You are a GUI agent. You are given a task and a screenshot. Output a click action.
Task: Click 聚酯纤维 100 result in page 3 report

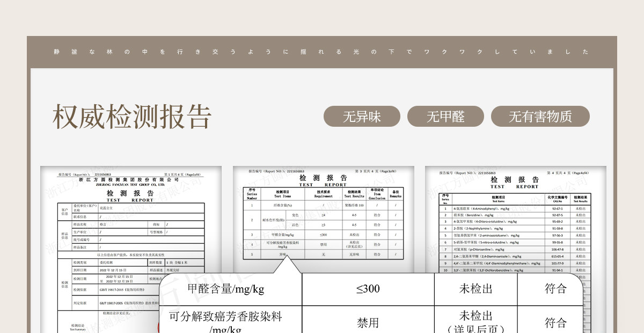pos(354,205)
